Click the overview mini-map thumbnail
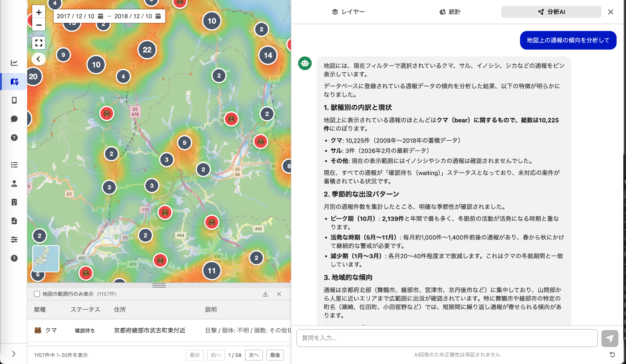The width and height of the screenshot is (626, 364). (x=46, y=259)
